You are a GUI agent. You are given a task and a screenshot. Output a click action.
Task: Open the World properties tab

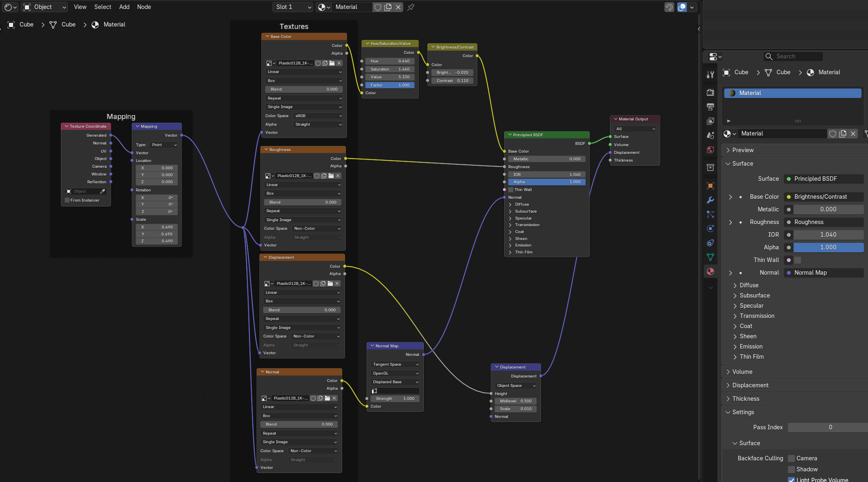point(710,150)
